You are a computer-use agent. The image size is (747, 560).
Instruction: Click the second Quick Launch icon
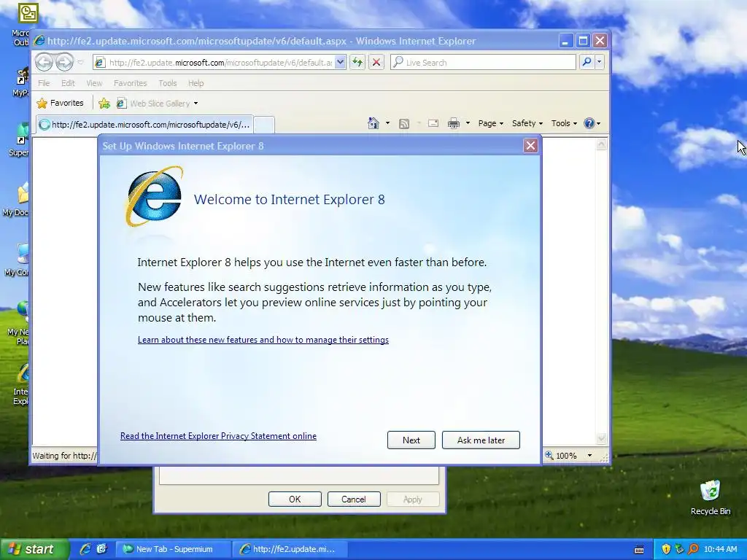click(102, 549)
